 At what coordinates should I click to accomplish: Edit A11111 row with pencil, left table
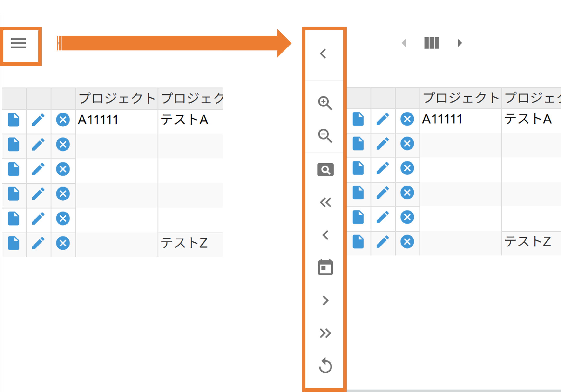pyautogui.click(x=38, y=120)
